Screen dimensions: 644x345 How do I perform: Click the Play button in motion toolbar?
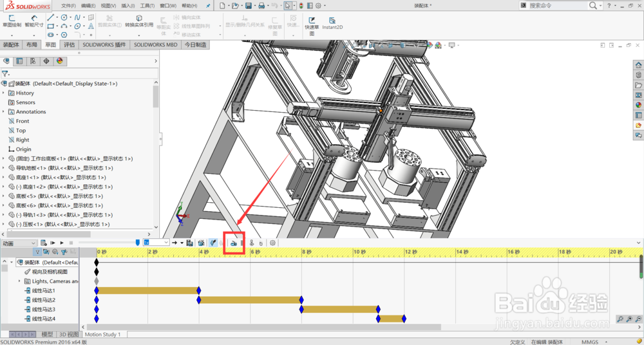point(62,243)
